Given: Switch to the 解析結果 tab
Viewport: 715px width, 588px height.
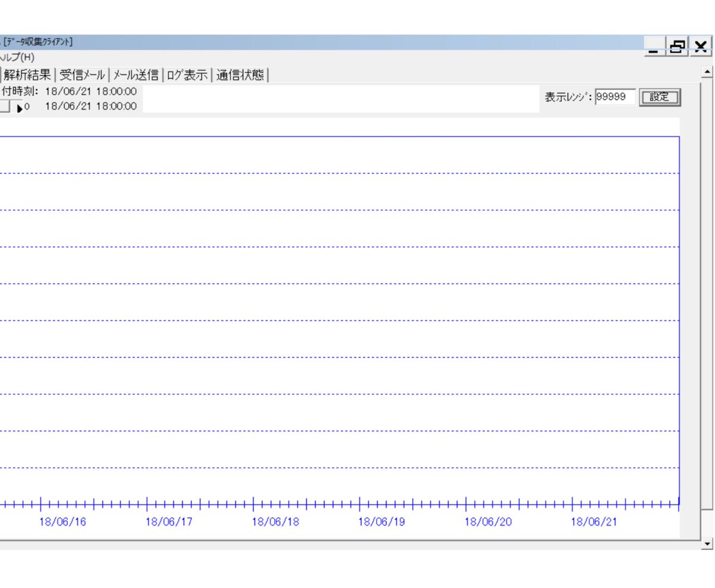Looking at the screenshot, I should 27,75.
